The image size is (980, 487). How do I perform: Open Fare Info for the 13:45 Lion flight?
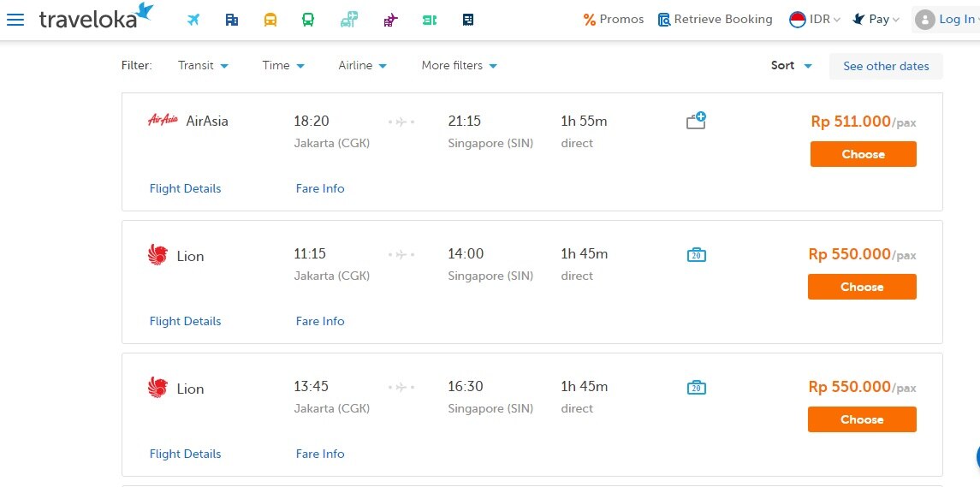tap(320, 454)
